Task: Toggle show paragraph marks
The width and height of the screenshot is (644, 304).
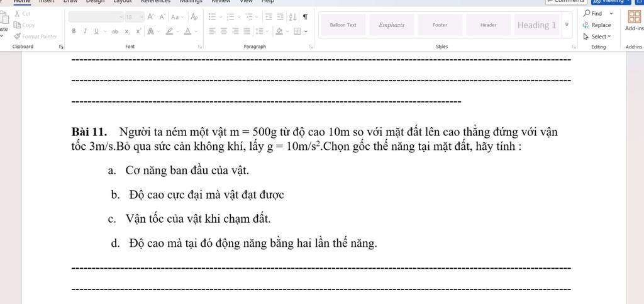Action: 305,17
